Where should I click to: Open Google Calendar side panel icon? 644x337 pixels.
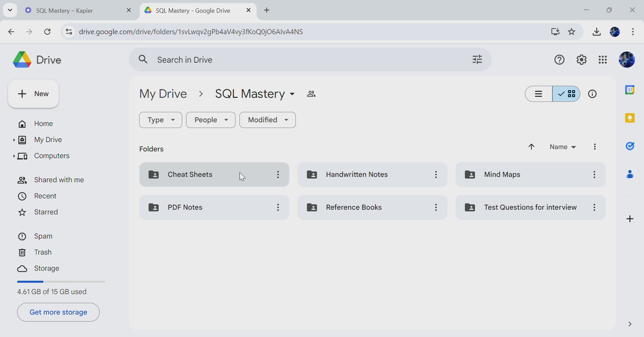click(630, 90)
